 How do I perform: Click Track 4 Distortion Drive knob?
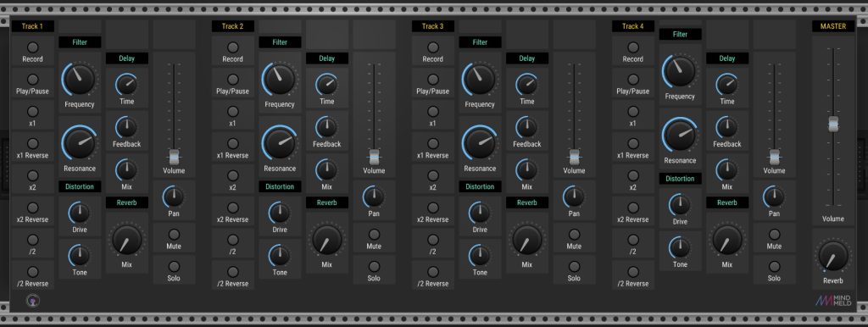click(680, 205)
